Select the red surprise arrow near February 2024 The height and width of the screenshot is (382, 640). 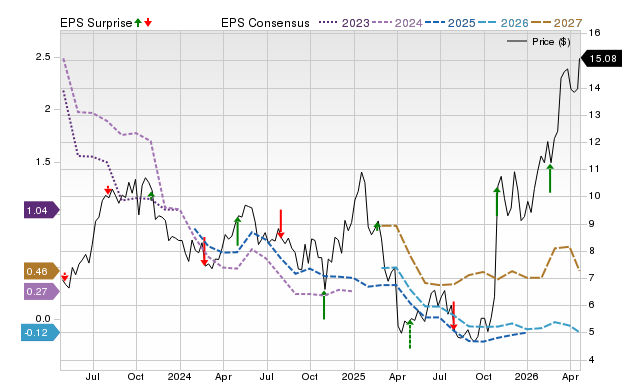click(204, 251)
